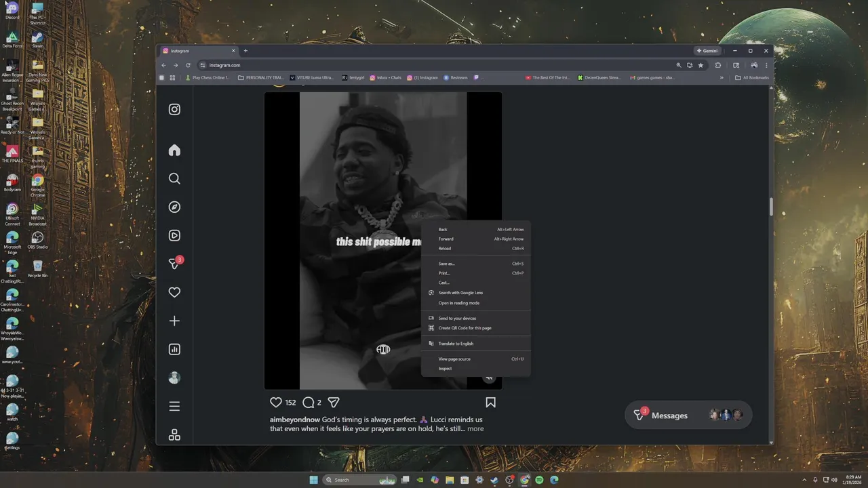The height and width of the screenshot is (488, 868).
Task: Share the post with the paper plane icon
Action: tap(334, 402)
